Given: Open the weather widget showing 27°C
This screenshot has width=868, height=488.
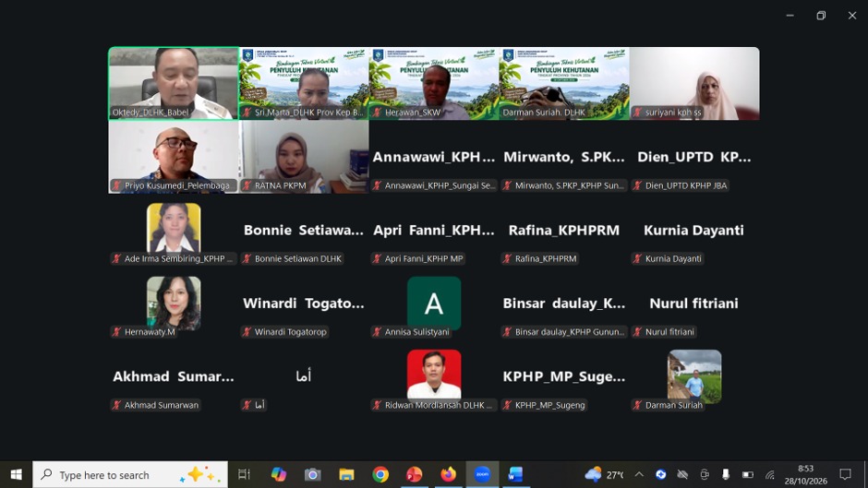Looking at the screenshot, I should [x=604, y=474].
